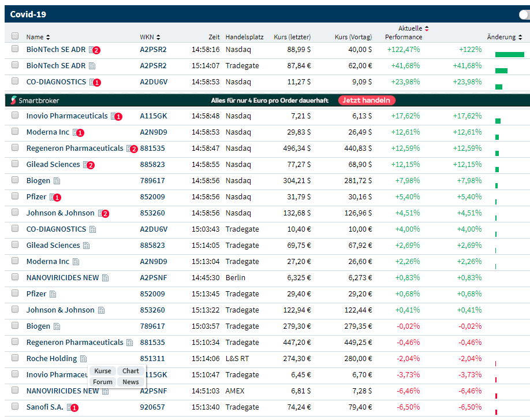The height and width of the screenshot is (420, 530).
Task: Toggle the switch in the Covid-19 header
Action: (x=524, y=15)
